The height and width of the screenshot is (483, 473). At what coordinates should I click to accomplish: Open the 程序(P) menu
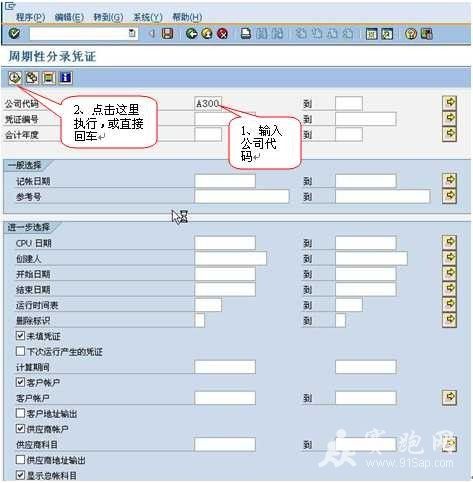click(31, 17)
